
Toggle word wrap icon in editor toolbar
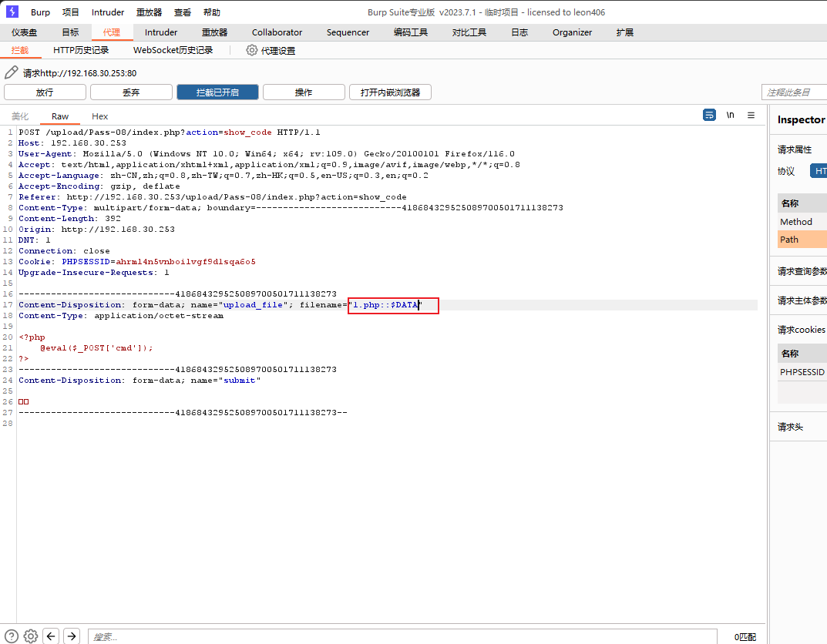(x=709, y=115)
